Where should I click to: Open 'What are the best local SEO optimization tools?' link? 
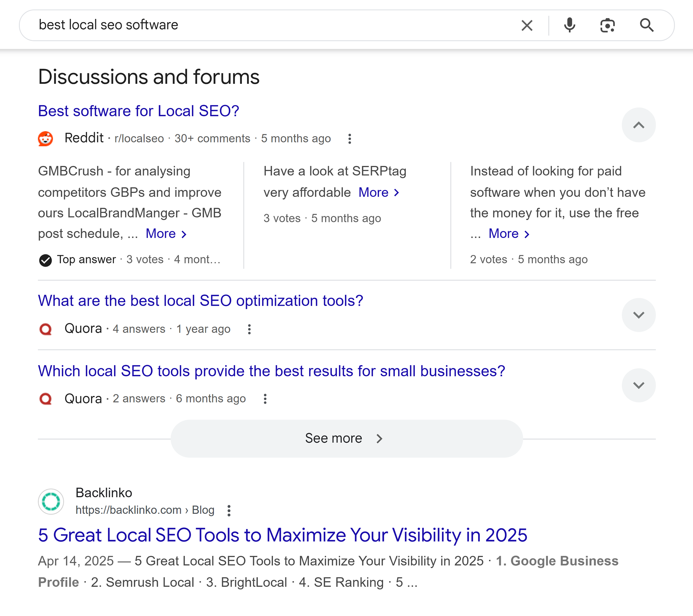[201, 301]
